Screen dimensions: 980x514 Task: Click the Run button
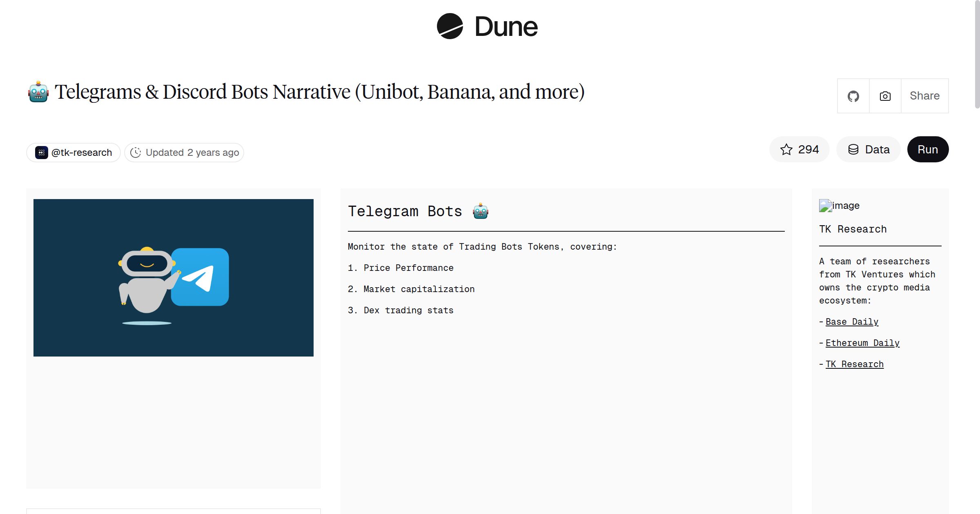(928, 149)
